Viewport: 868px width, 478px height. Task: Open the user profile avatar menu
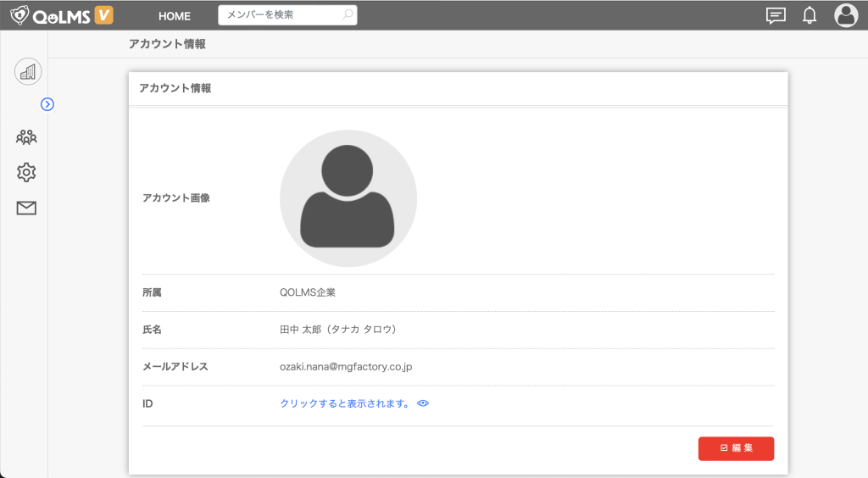point(846,15)
